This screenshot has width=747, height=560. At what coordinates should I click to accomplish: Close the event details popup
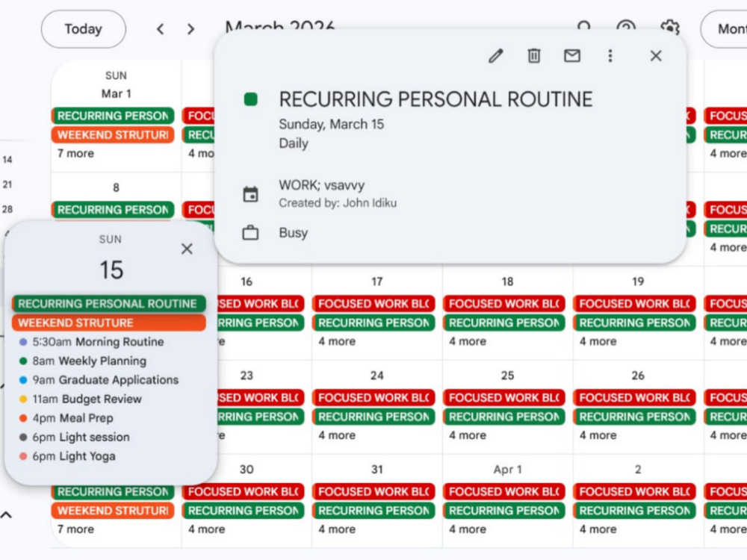point(656,56)
